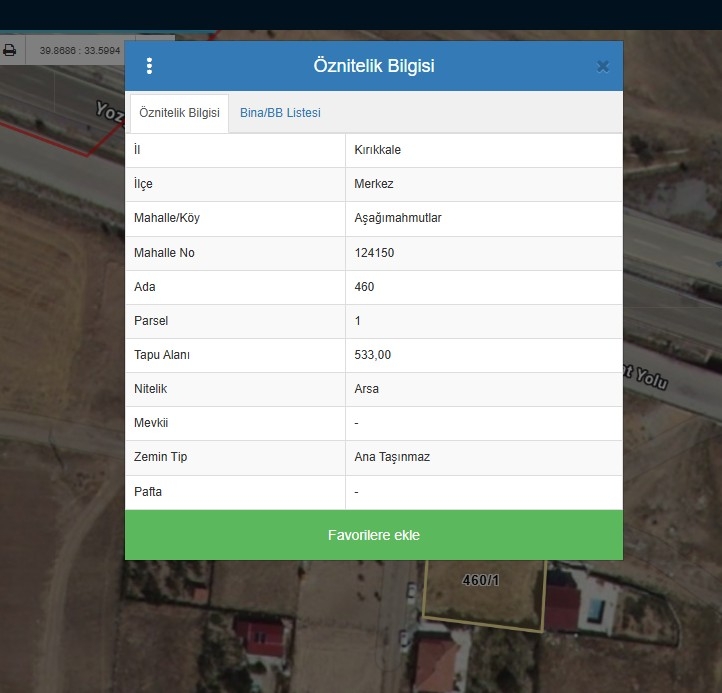Select the Tapu Alanı value 533,00
The width and height of the screenshot is (722, 693).
(x=373, y=355)
